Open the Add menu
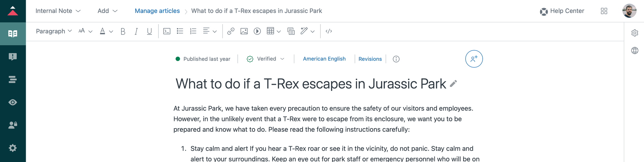 tap(108, 11)
